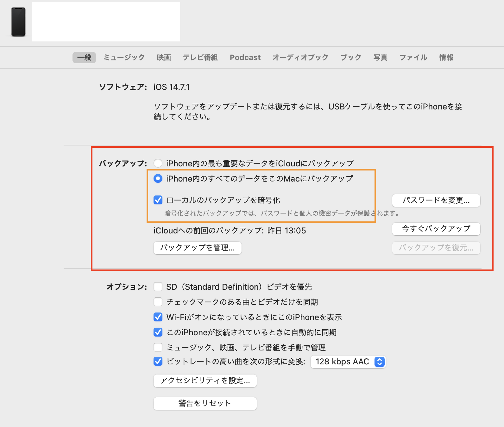Click バックアップを復元... button
504x427 pixels.
[x=436, y=248]
